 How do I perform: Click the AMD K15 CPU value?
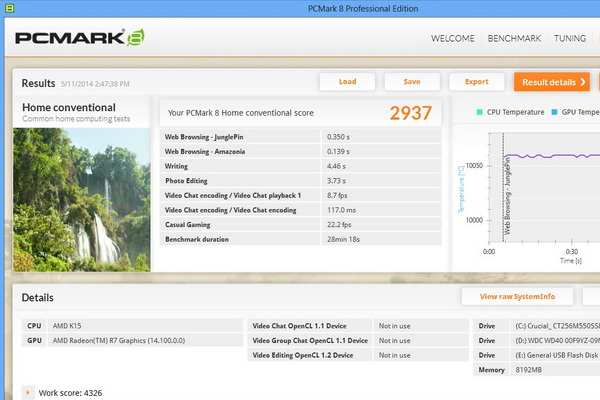tap(67, 326)
